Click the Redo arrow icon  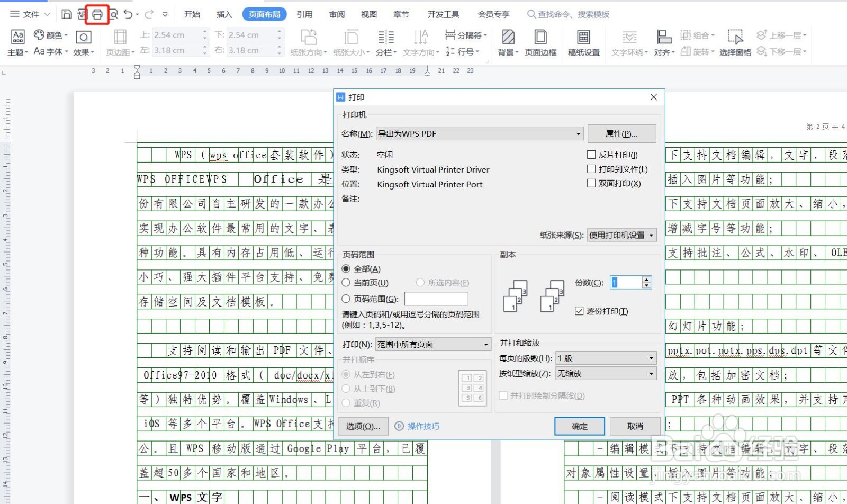pyautogui.click(x=149, y=14)
